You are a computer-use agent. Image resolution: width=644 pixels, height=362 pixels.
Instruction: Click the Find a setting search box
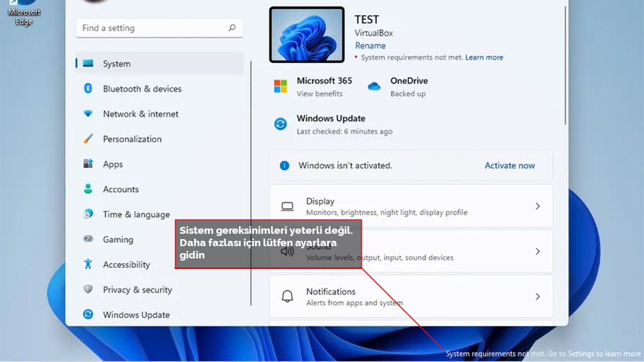click(x=159, y=28)
